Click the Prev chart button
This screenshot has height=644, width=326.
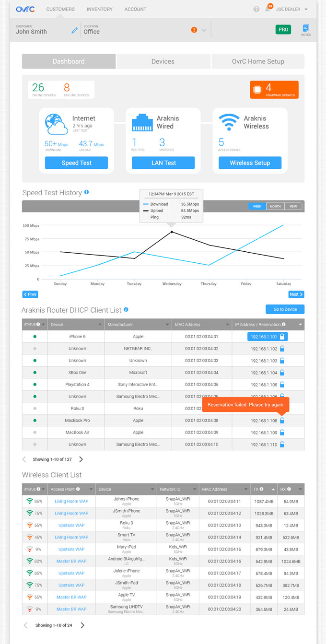(30, 294)
